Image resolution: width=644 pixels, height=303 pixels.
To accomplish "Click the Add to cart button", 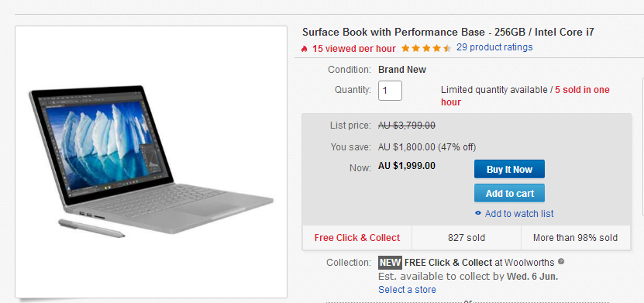I will 509,193.
